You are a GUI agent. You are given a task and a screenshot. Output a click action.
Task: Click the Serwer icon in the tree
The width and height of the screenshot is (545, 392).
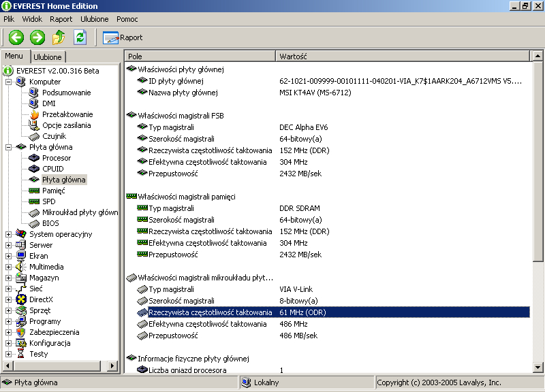click(21, 245)
